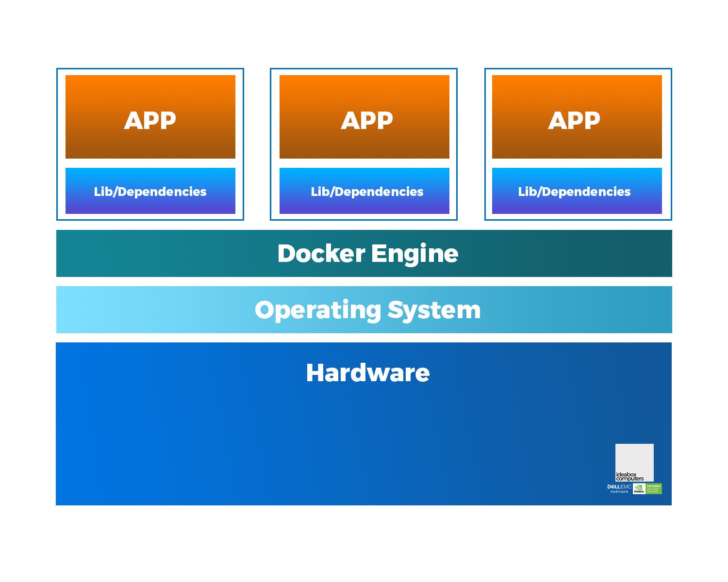Screen dimensions: 728x582
Task: Click the first orange APP block
Action: (x=150, y=117)
